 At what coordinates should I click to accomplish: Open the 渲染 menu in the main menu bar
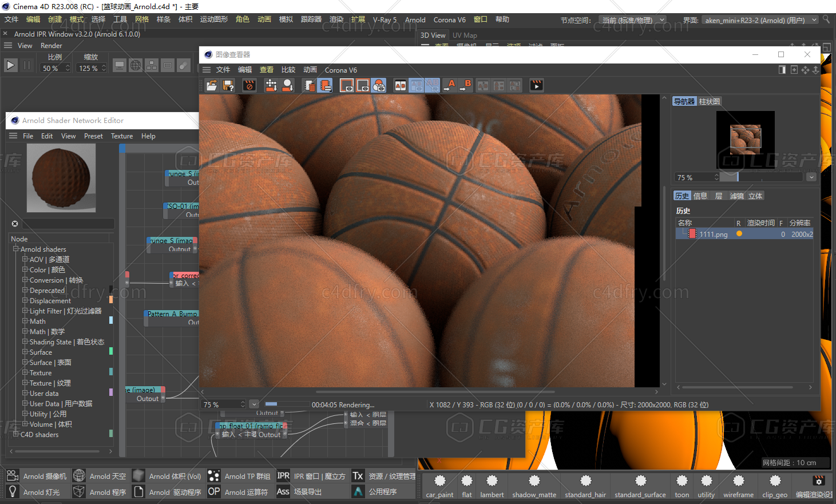coord(336,19)
